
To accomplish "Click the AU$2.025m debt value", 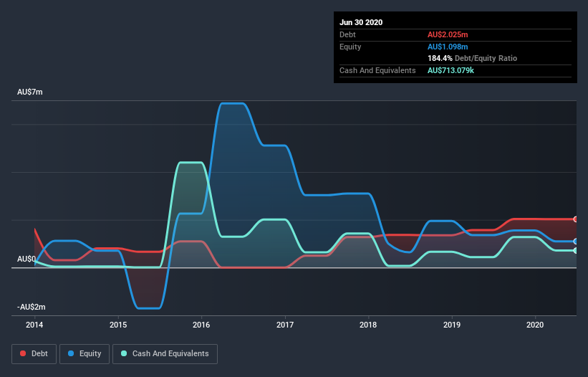I will coord(448,35).
